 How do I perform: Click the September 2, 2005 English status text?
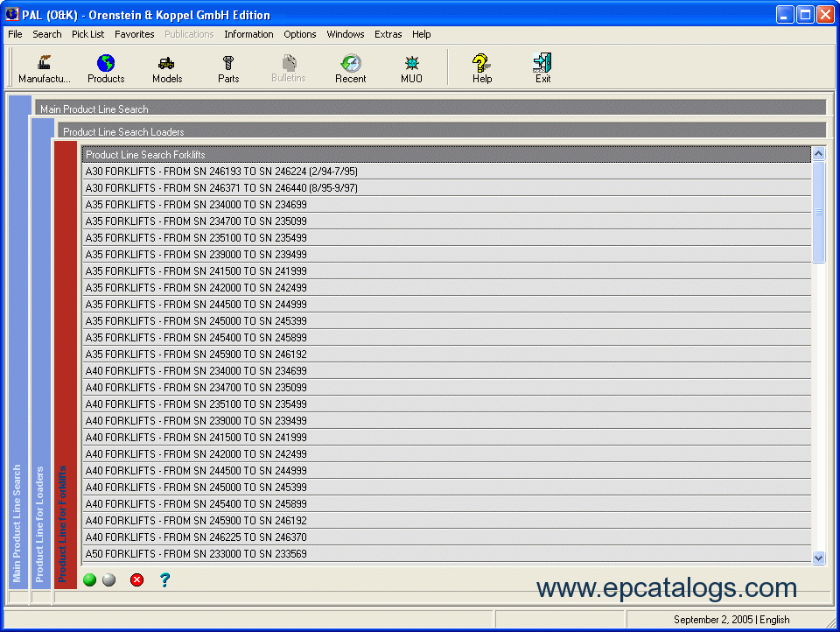pyautogui.click(x=731, y=620)
